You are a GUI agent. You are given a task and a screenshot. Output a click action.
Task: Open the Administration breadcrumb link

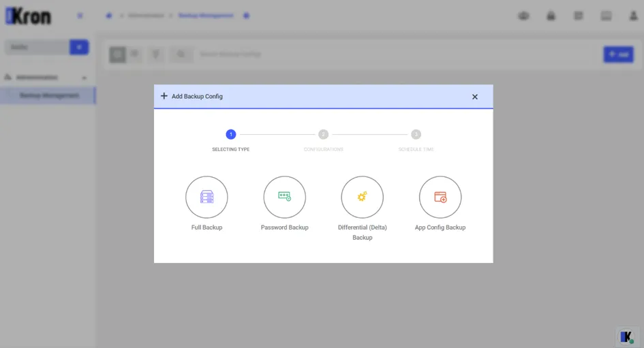click(146, 16)
